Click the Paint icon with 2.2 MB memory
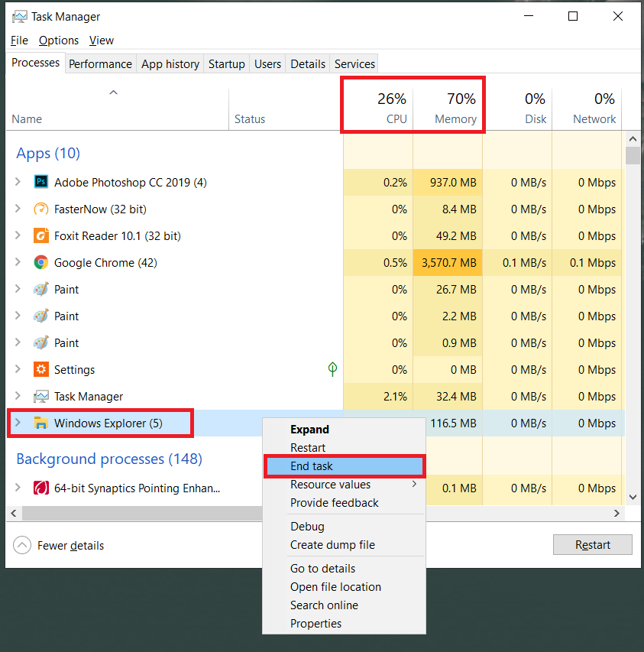This screenshot has width=644, height=652. click(40, 316)
